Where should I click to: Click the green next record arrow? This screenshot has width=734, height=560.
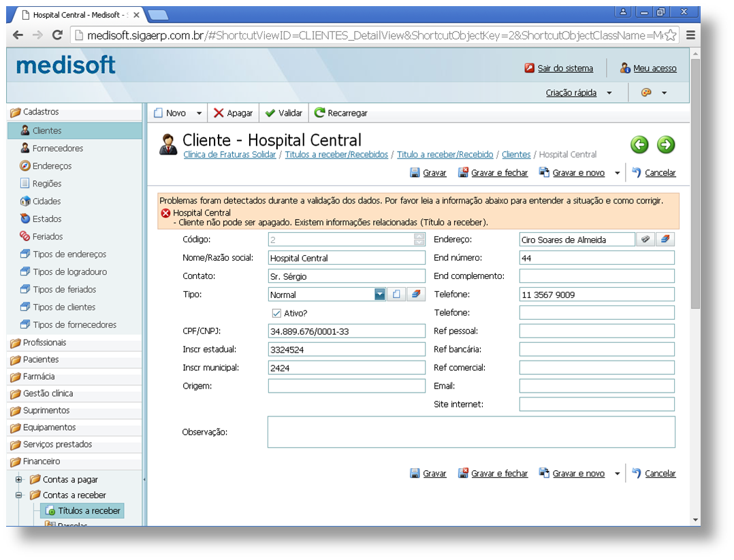pyautogui.click(x=666, y=144)
